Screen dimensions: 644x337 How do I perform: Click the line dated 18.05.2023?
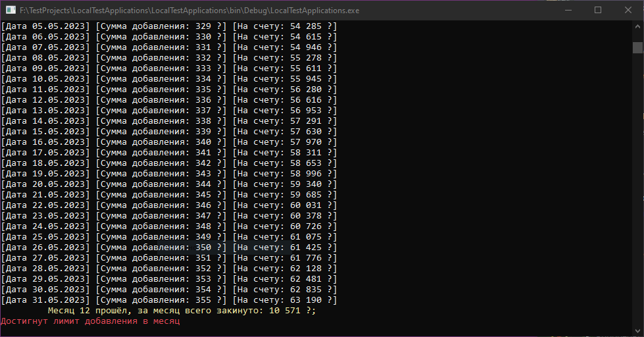tap(169, 163)
